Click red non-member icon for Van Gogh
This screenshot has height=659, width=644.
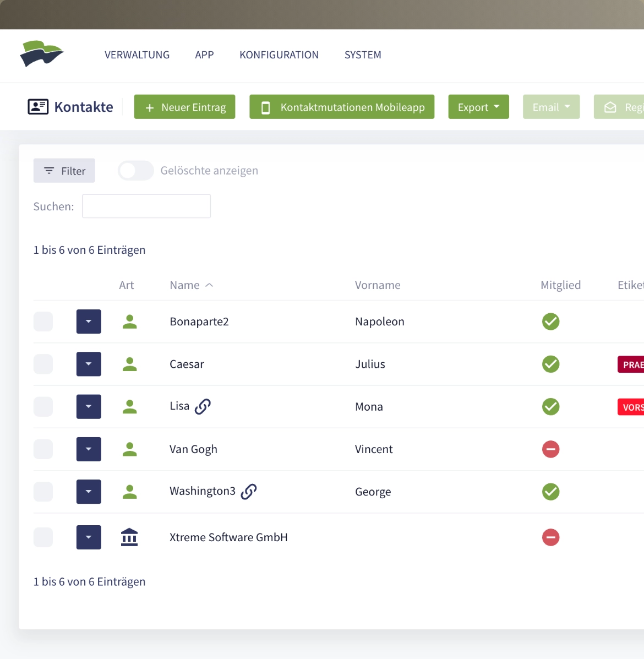[x=550, y=449]
